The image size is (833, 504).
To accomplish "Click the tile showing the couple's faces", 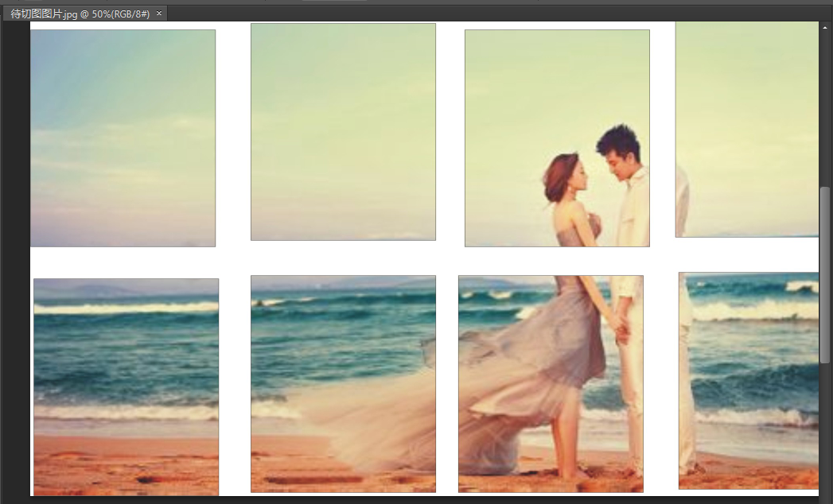I will (x=557, y=138).
